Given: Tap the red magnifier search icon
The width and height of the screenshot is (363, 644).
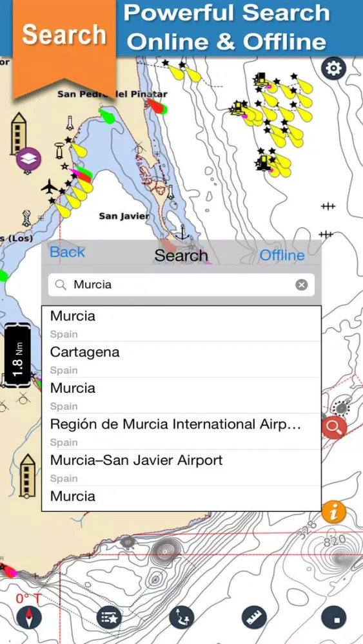Looking at the screenshot, I should tap(334, 428).
